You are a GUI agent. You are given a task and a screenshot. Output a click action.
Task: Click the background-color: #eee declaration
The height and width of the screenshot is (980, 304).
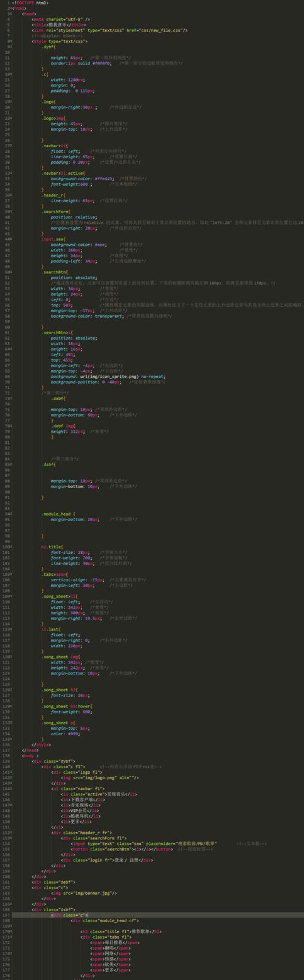point(79,245)
